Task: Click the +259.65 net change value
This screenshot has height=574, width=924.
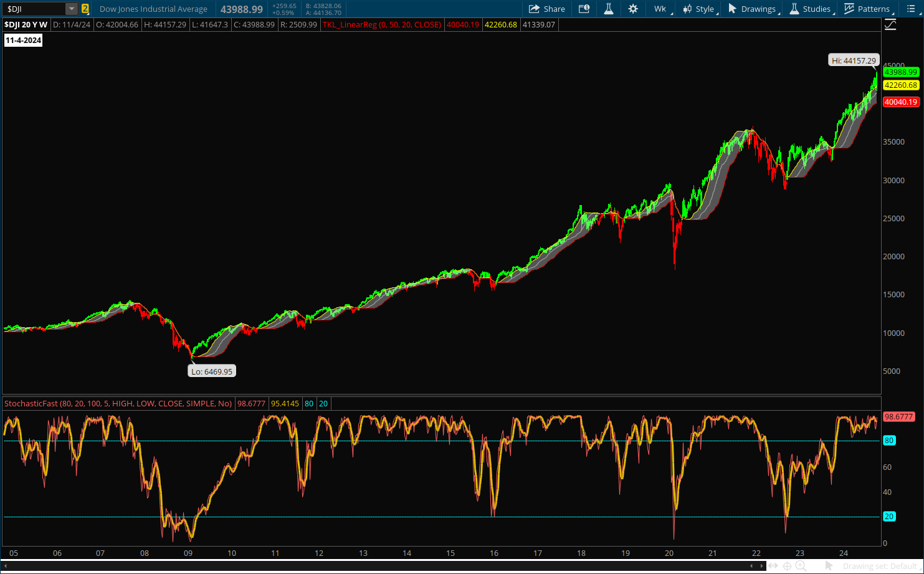Action: (284, 6)
